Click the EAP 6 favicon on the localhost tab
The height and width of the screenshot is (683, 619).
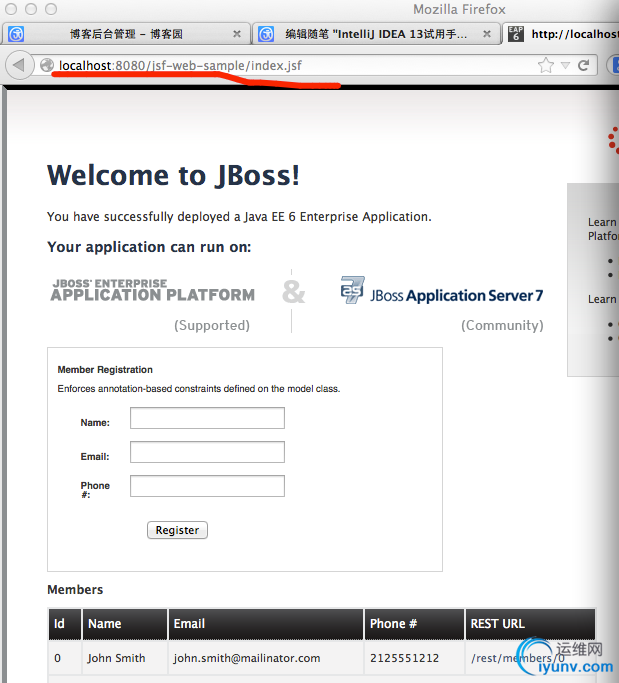click(516, 34)
